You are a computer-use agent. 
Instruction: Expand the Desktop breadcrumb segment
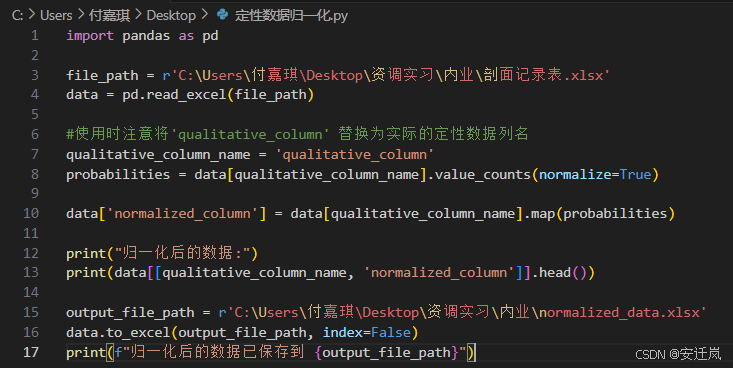click(171, 15)
